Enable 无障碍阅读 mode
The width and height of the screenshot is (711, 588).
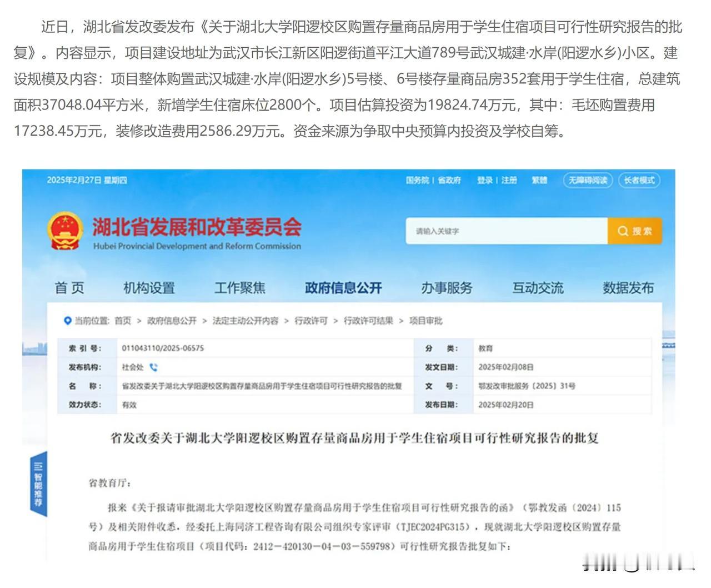coord(588,180)
